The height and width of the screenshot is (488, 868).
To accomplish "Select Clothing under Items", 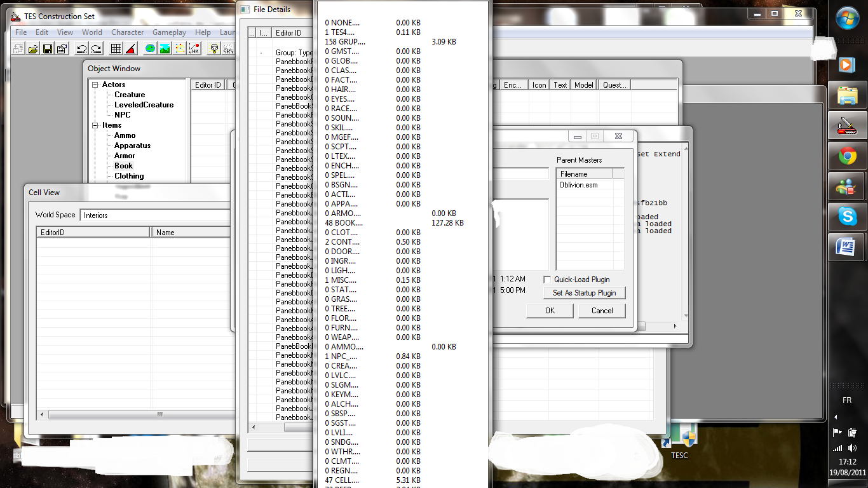I will tap(129, 176).
